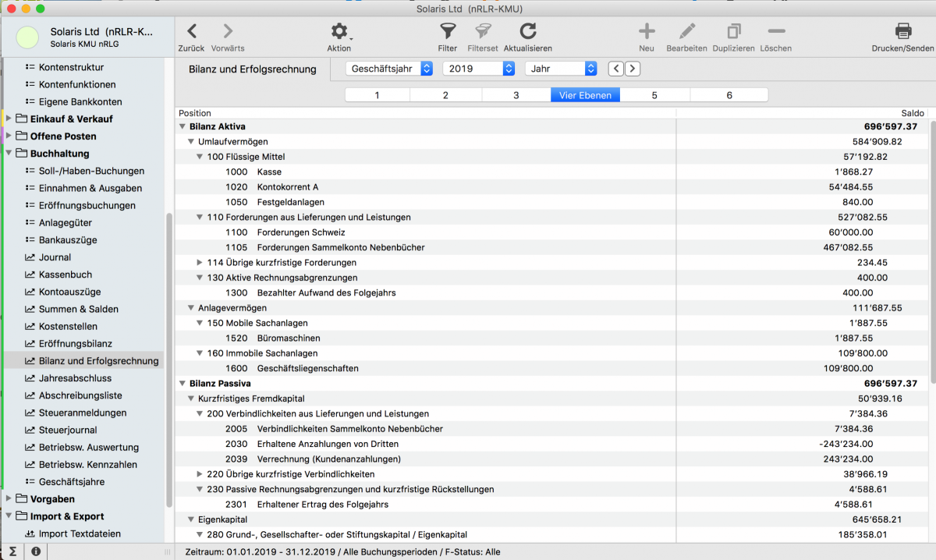The height and width of the screenshot is (560, 936).
Task: Open the Jahr period dropdown
Action: [560, 69]
